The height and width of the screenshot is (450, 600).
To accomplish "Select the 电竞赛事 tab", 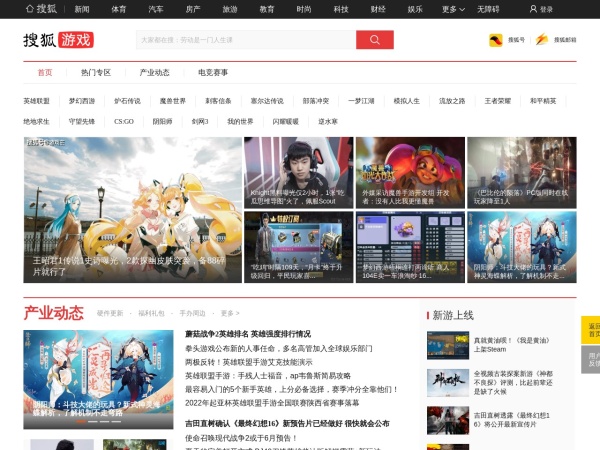I will 212,72.
